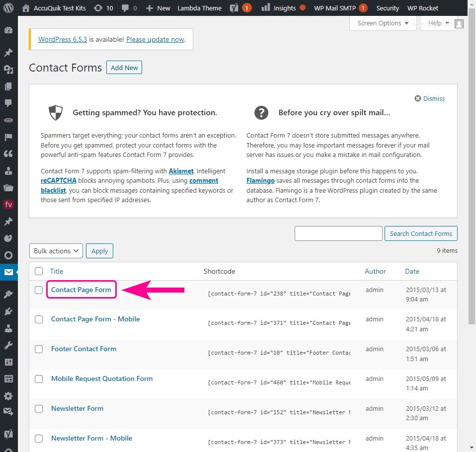
Task: Open the ring circle icon in sidebar
Action: [8, 255]
